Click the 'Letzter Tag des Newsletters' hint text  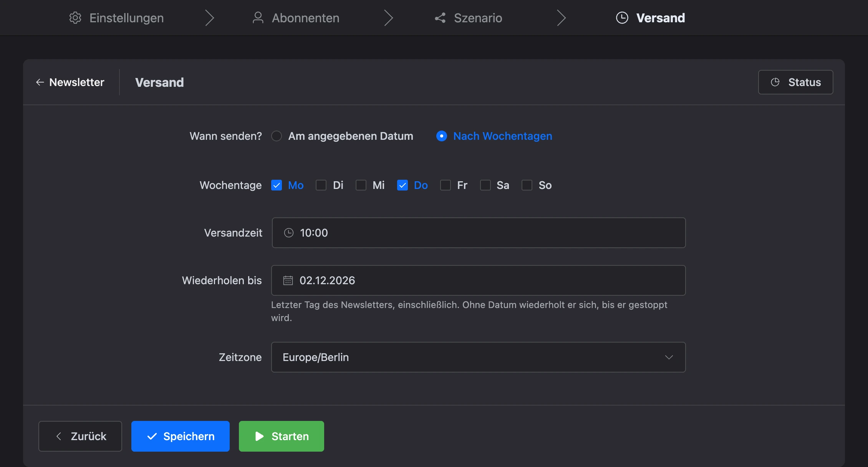pos(469,311)
